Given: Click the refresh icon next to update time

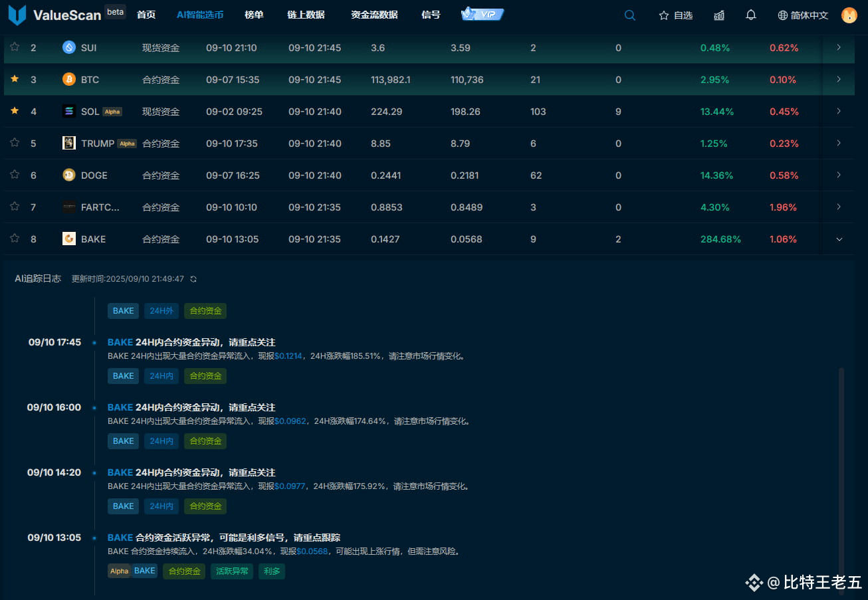Looking at the screenshot, I should click(x=193, y=279).
